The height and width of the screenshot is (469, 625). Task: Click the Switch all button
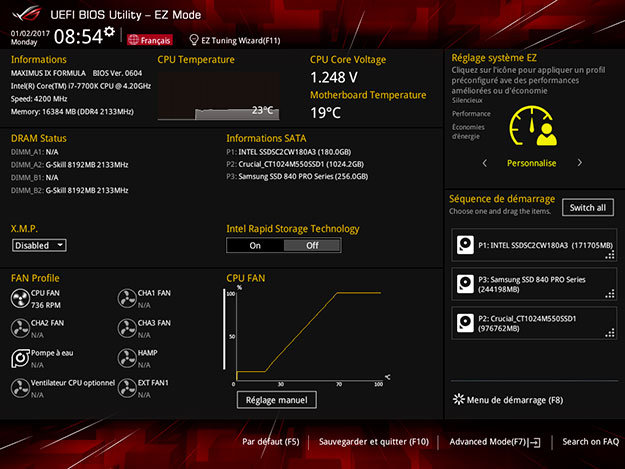click(x=586, y=208)
